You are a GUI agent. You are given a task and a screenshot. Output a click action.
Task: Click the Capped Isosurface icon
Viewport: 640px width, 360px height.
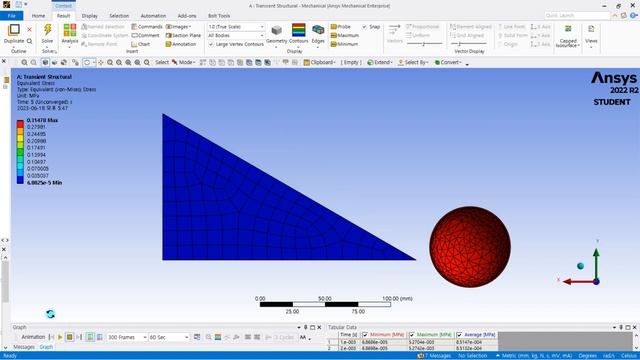pyautogui.click(x=568, y=29)
